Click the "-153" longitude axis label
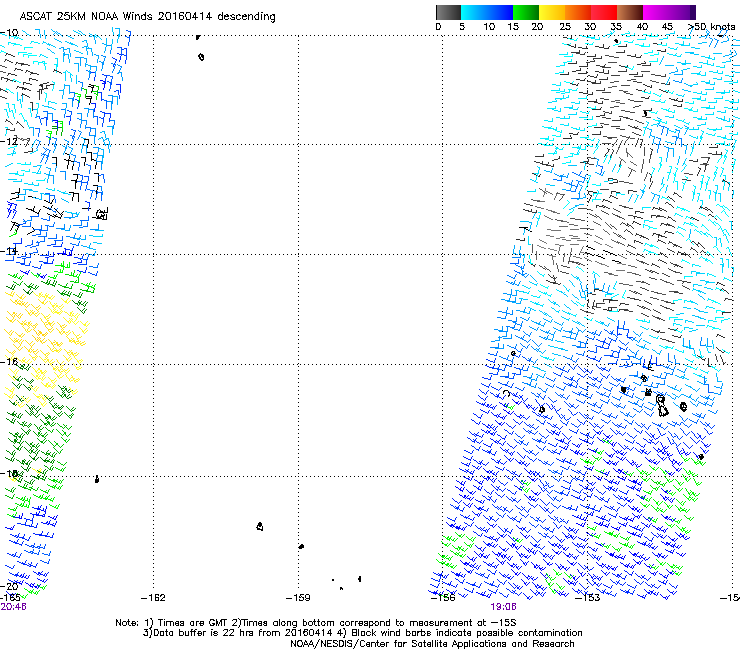Viewport: 740px width, 650px height. pyautogui.click(x=588, y=598)
